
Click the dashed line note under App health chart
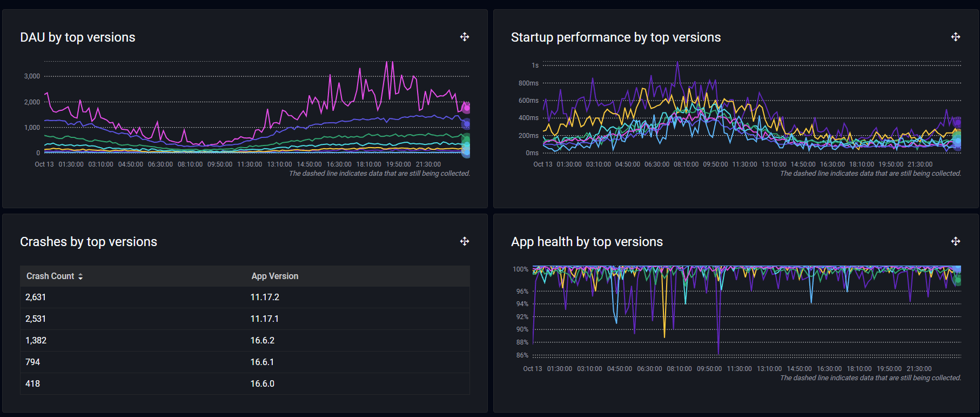coord(870,378)
